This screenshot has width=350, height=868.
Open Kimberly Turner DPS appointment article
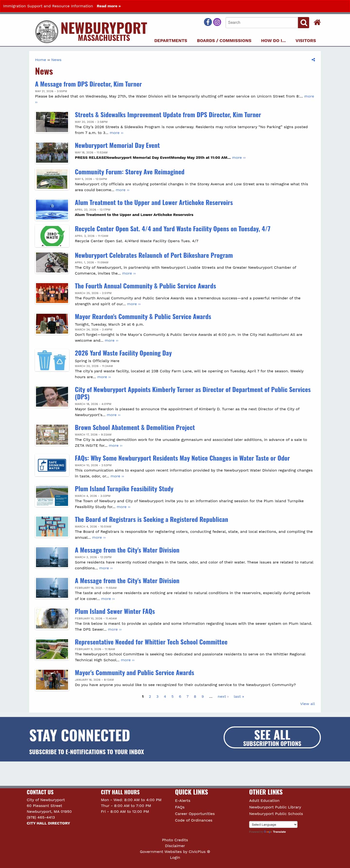[x=193, y=393]
